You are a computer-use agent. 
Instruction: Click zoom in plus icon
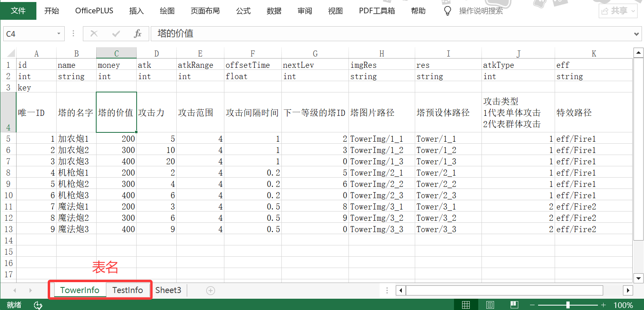point(604,305)
